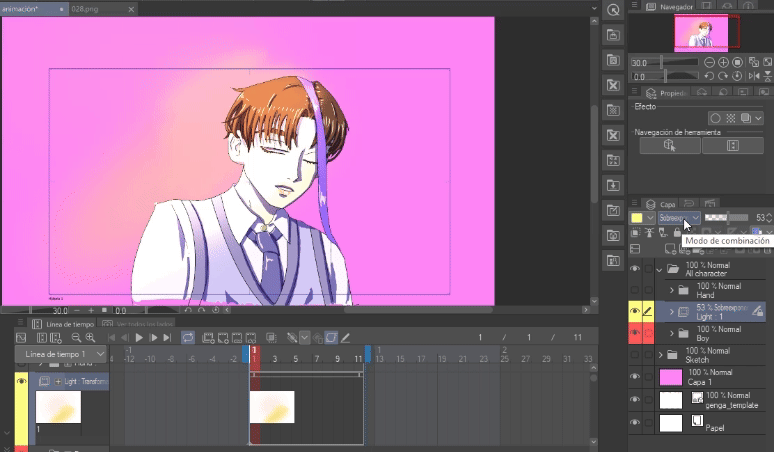Open layer palette color dropdown arrow
The height and width of the screenshot is (452, 774).
pos(650,218)
